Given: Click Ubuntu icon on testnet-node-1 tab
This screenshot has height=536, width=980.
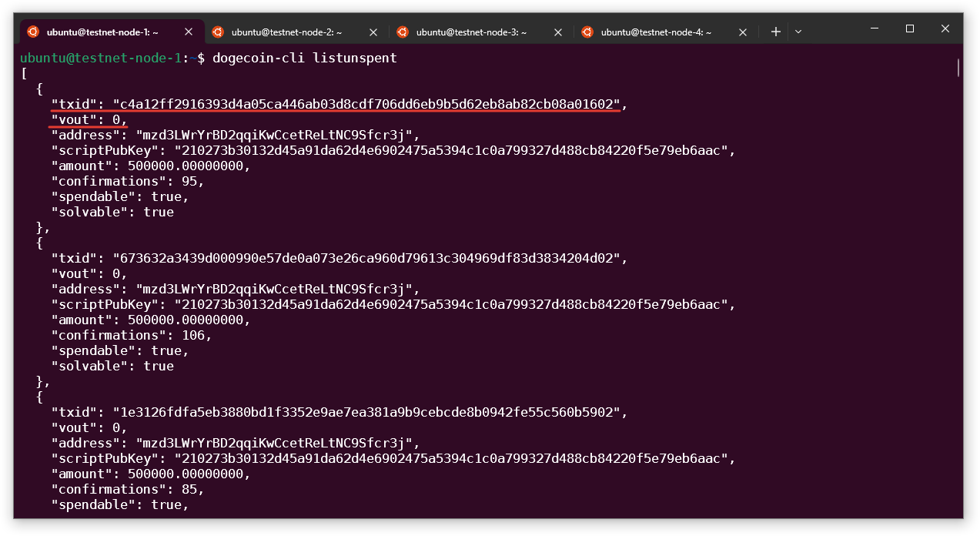Looking at the screenshot, I should pyautogui.click(x=33, y=32).
